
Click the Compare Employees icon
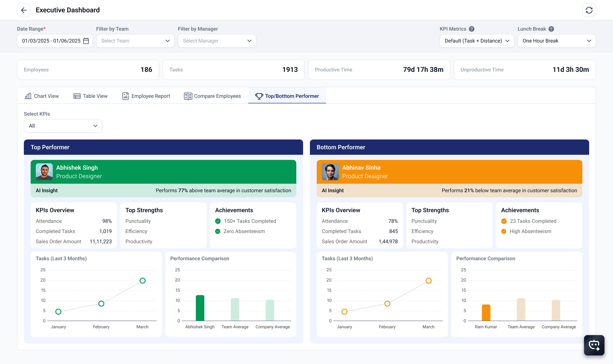pos(188,96)
